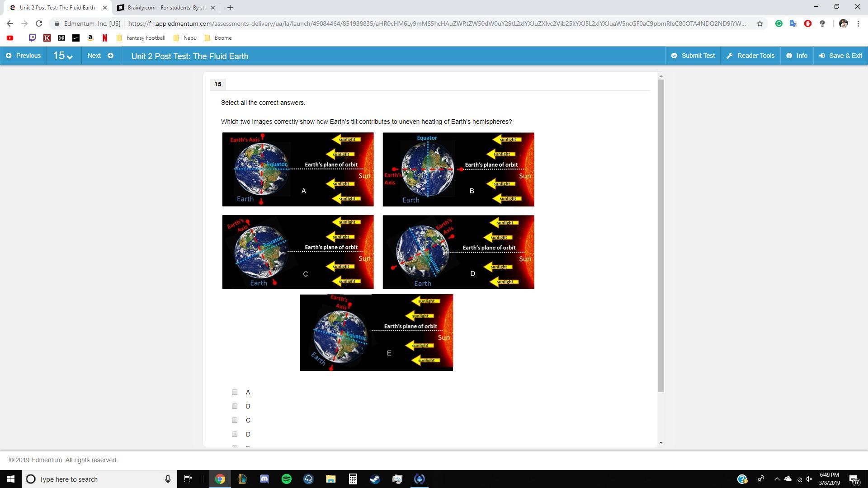Click thumbnail image D showing Earth tilt
Viewport: 868px width, 488px height.
(x=458, y=252)
